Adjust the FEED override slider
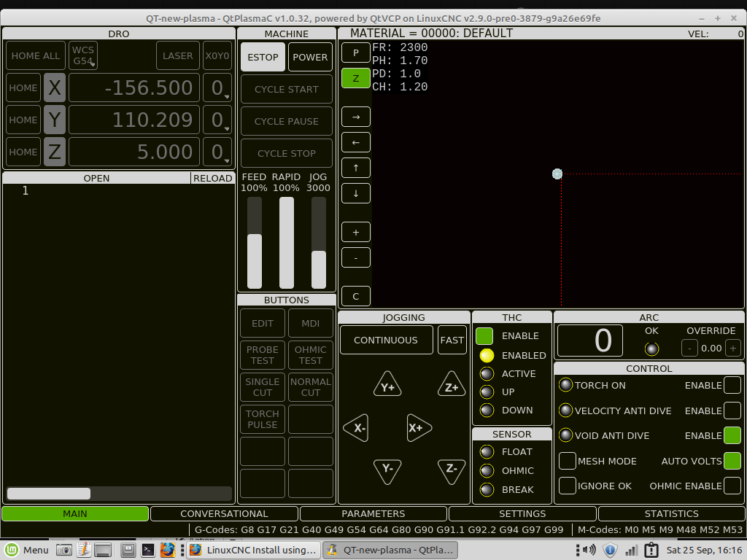Viewport: 747px width, 560px height. pyautogui.click(x=255, y=243)
